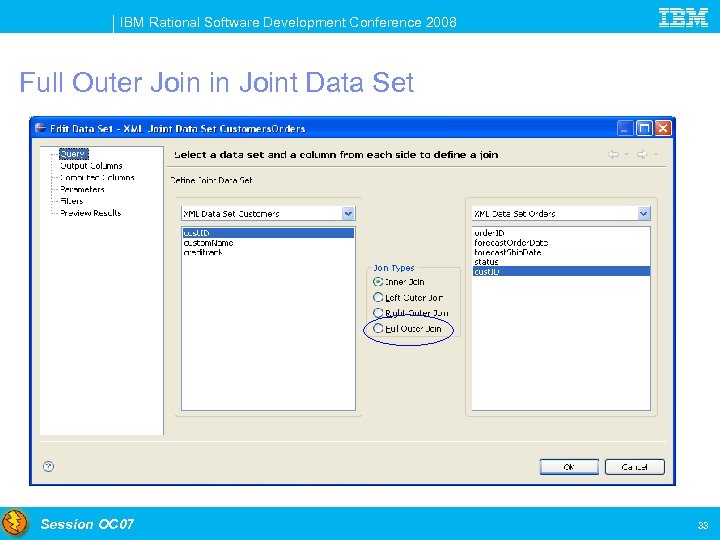
Task: Select orderID in Orders column list
Action: tap(561, 233)
